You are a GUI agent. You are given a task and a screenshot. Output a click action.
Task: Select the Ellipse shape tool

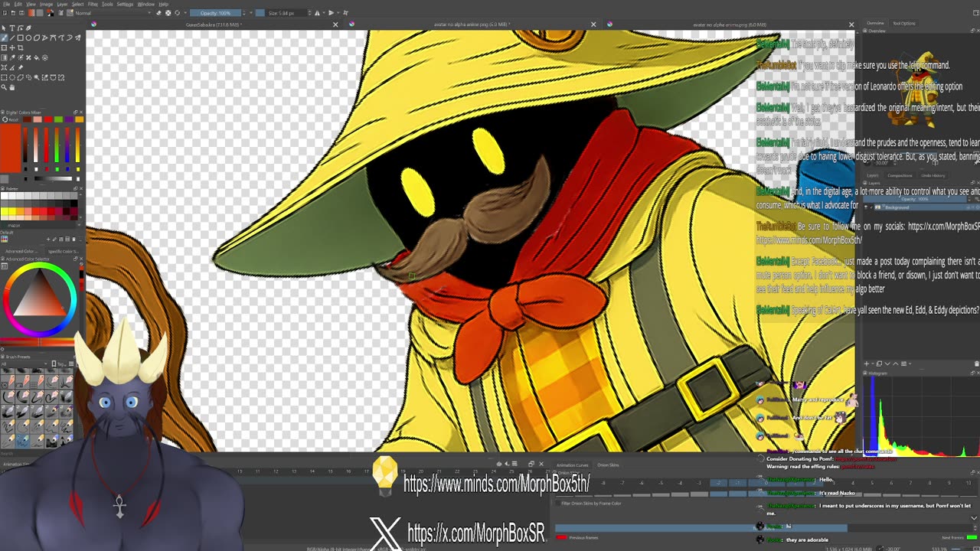28,38
